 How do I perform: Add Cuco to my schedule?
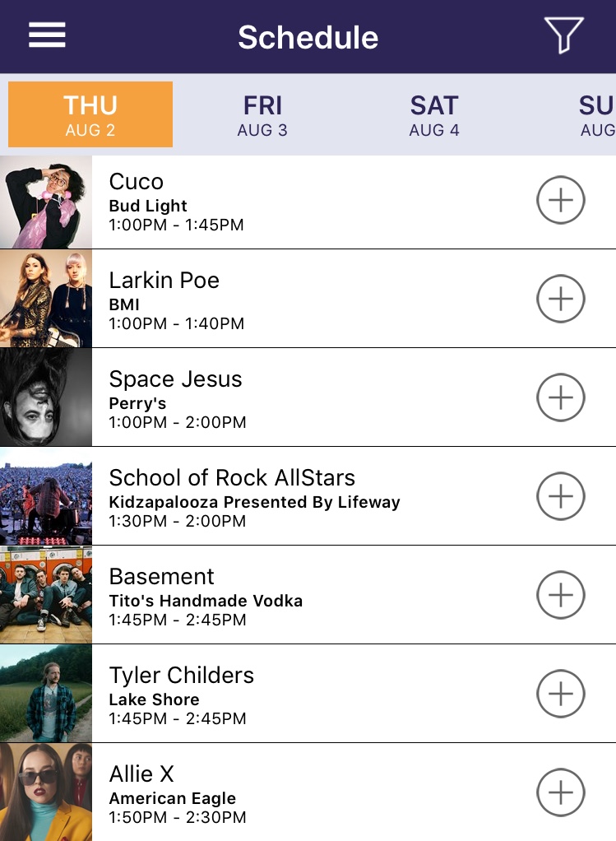coord(561,200)
